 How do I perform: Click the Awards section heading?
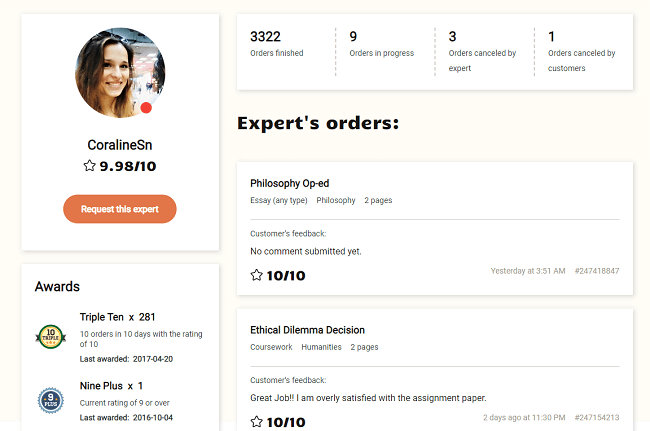tap(57, 287)
